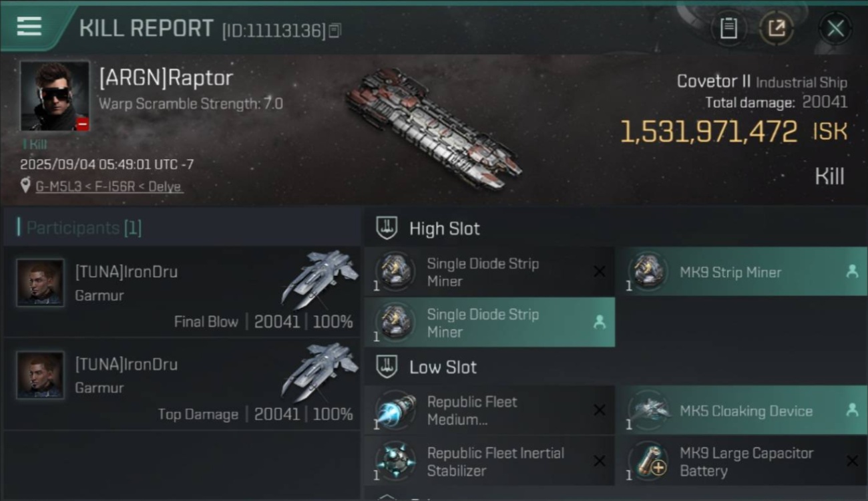Select the dropped Single Diode Strip Miner

click(x=489, y=323)
